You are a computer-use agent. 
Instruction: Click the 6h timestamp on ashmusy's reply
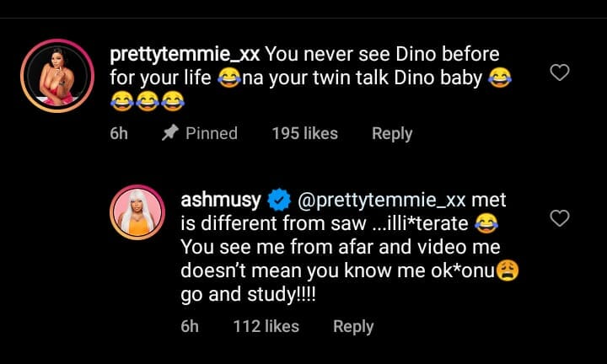coord(191,326)
